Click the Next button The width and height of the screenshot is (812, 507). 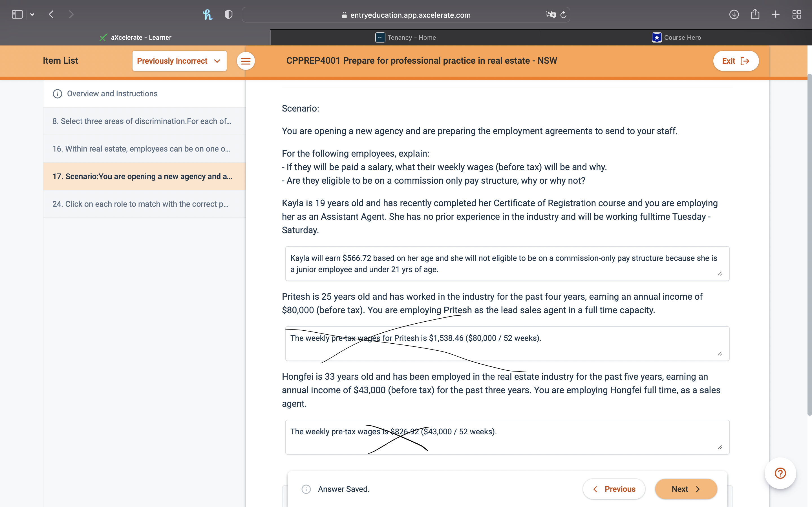[685, 489]
